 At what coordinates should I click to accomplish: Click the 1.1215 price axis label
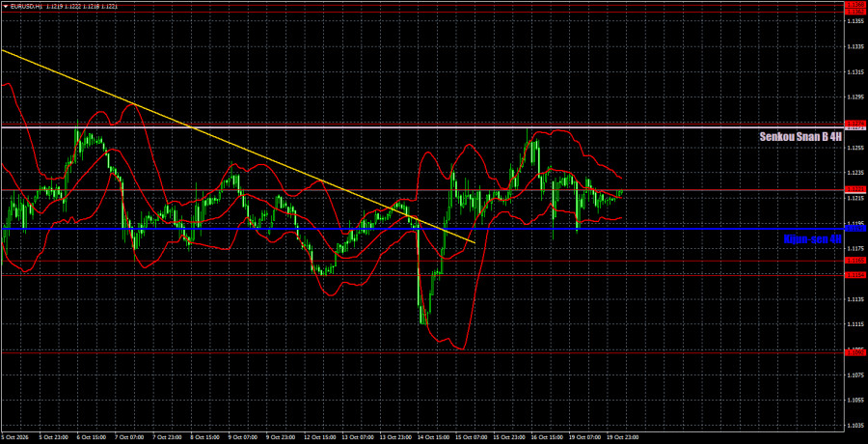coord(854,198)
